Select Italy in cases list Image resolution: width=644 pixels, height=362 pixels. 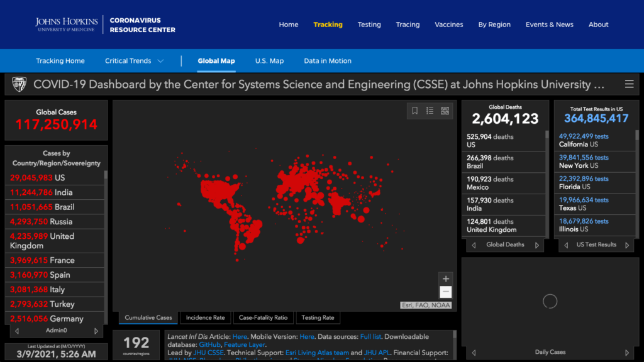pos(55,289)
